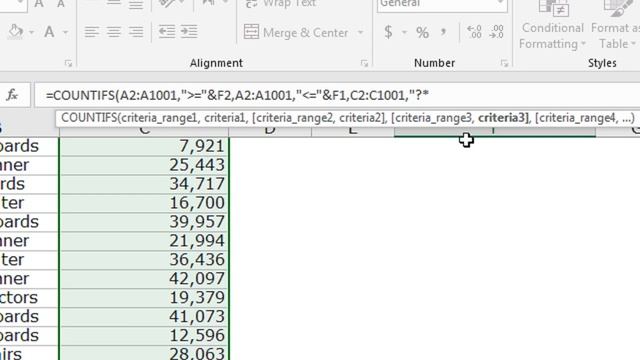640x360 pixels.
Task: Align text right in the cell
Action: 136,32
